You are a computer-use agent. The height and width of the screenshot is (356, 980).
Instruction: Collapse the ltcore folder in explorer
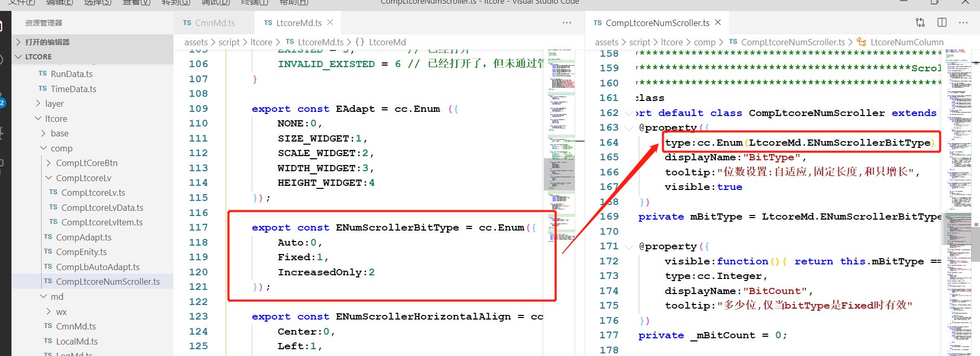38,118
